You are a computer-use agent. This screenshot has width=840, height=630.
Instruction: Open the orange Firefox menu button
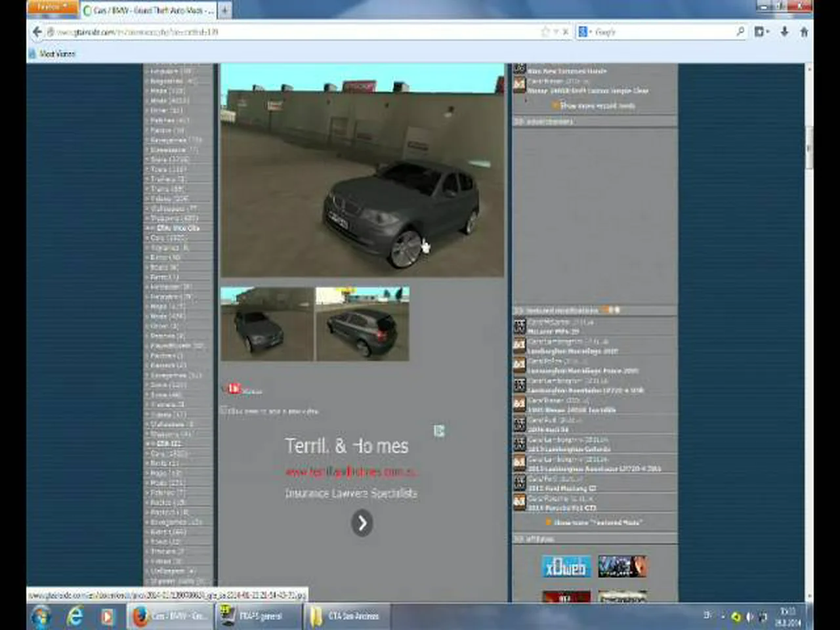pyautogui.click(x=51, y=7)
